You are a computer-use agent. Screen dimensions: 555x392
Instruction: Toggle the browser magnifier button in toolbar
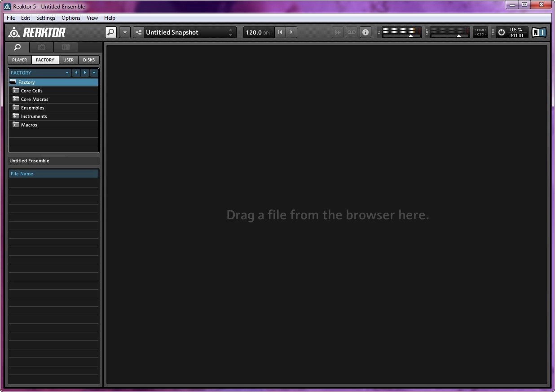[110, 32]
